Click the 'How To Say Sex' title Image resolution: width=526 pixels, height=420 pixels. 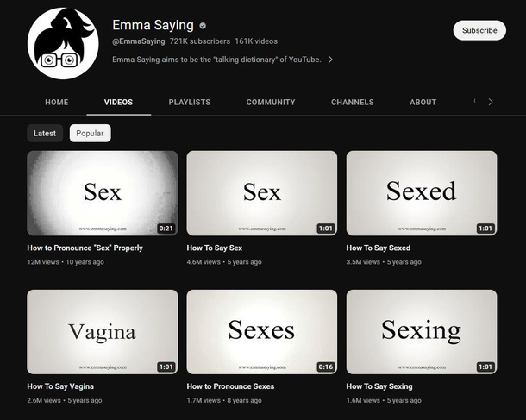[x=215, y=248]
